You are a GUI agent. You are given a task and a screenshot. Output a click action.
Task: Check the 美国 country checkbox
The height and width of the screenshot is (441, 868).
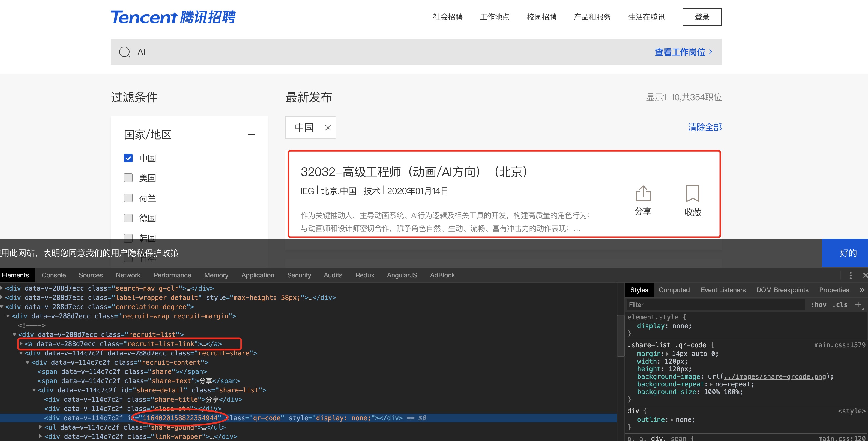click(x=128, y=178)
